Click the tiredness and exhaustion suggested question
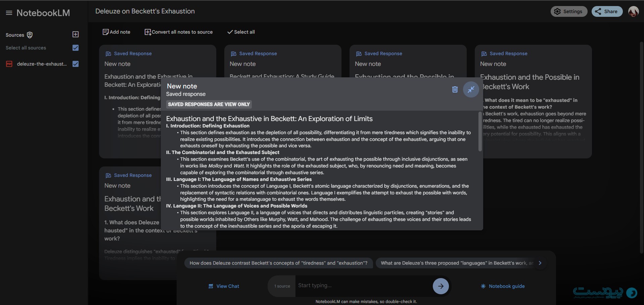The height and width of the screenshot is (305, 644). [x=278, y=263]
